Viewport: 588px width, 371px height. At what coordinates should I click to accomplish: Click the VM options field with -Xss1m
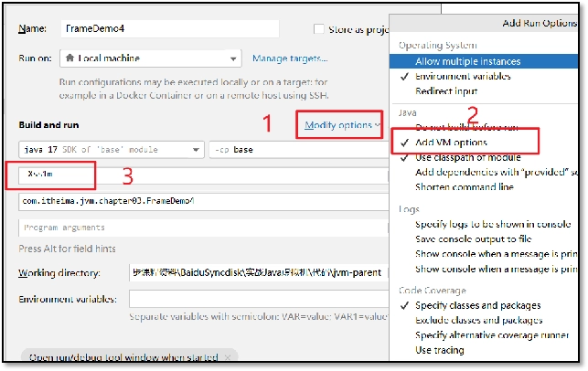pos(203,175)
